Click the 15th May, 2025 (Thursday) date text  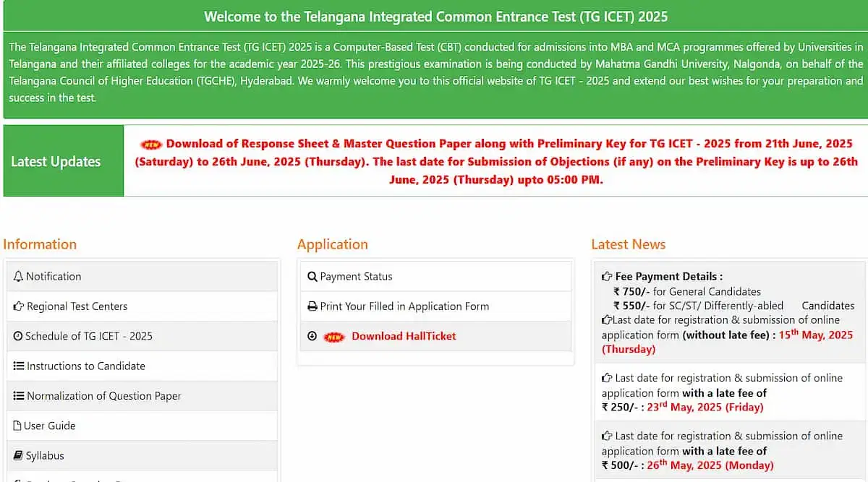(x=727, y=342)
